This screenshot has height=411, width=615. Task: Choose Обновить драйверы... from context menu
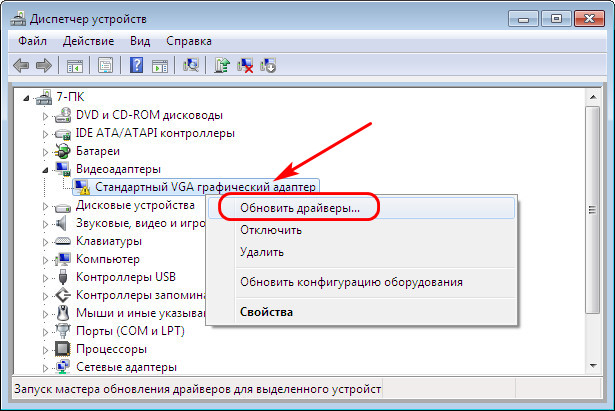point(361,208)
